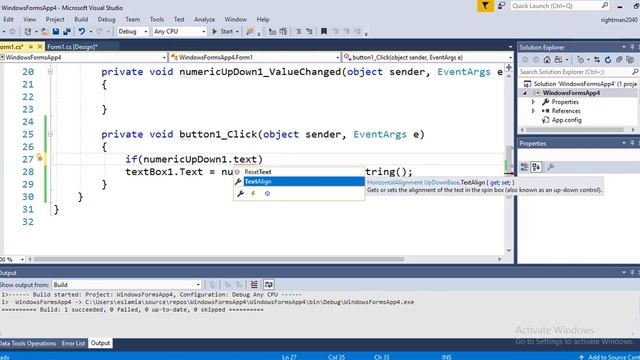Toggle the bookmark icon in the toolbar
This screenshot has width=640, height=360.
pyautogui.click(x=324, y=31)
